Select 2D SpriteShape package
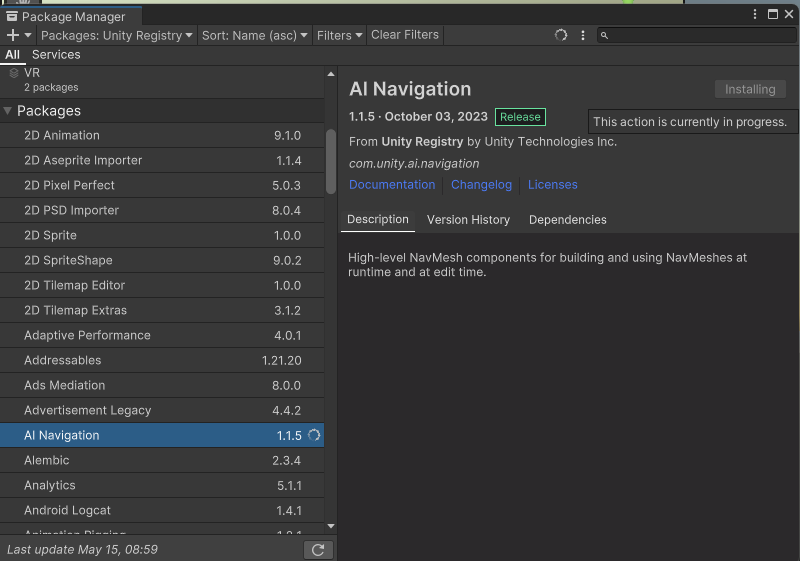Image resolution: width=800 pixels, height=561 pixels. [x=162, y=260]
